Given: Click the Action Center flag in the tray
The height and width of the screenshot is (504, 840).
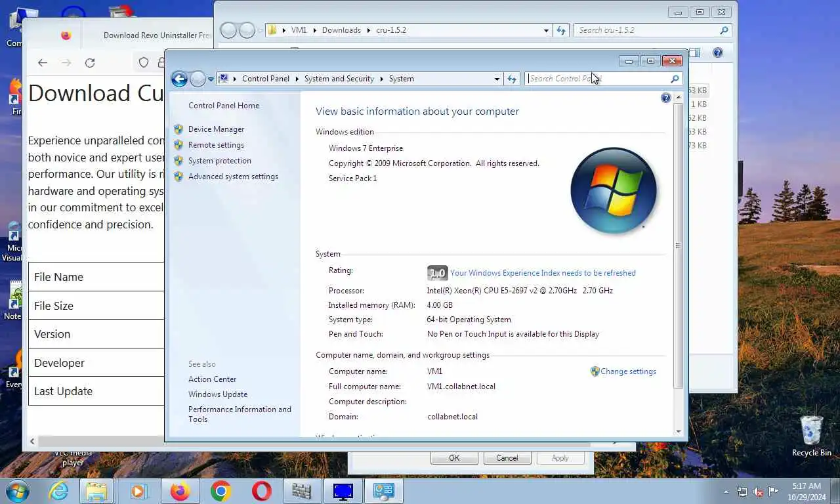Looking at the screenshot, I should [x=774, y=492].
